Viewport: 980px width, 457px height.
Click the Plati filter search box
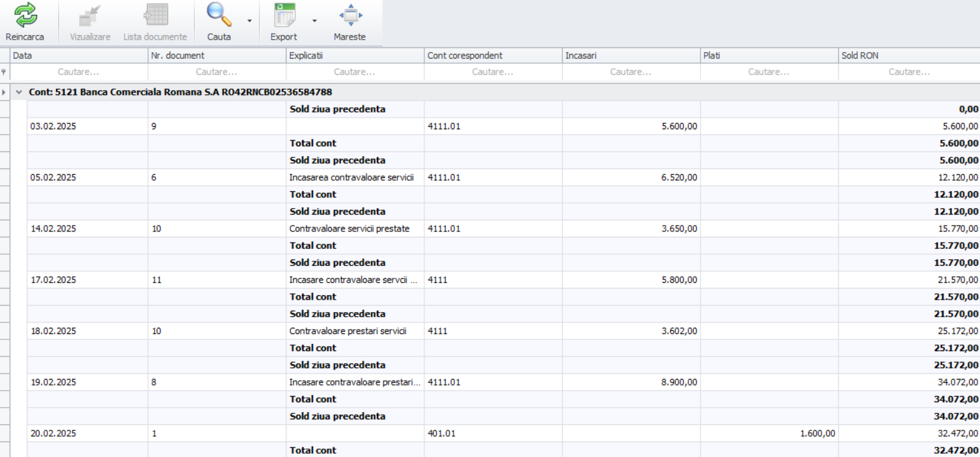(769, 72)
